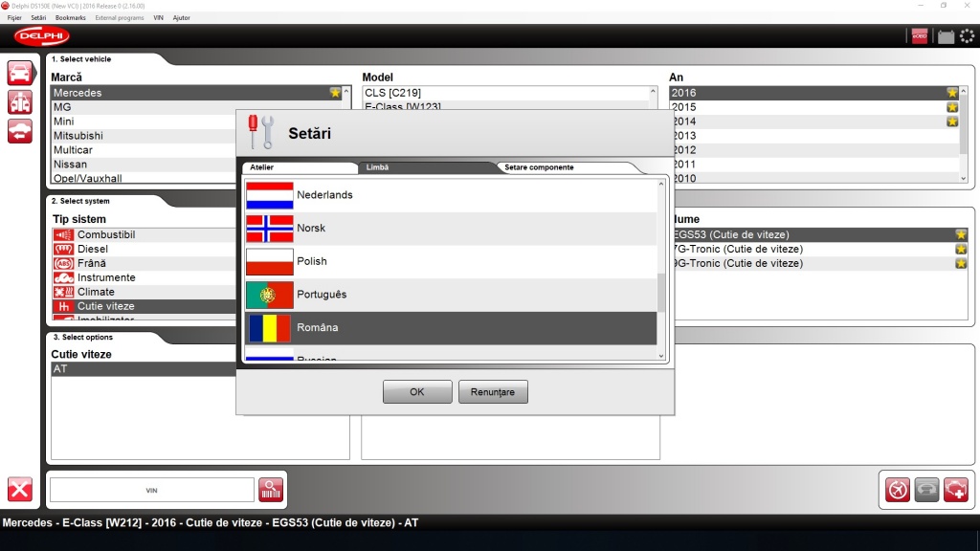
Task: Click the third sidebar car history icon
Action: point(20,132)
